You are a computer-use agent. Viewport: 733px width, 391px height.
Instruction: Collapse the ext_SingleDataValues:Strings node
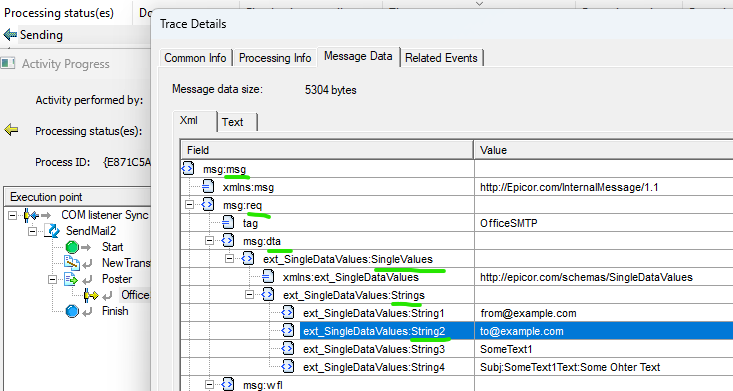249,294
